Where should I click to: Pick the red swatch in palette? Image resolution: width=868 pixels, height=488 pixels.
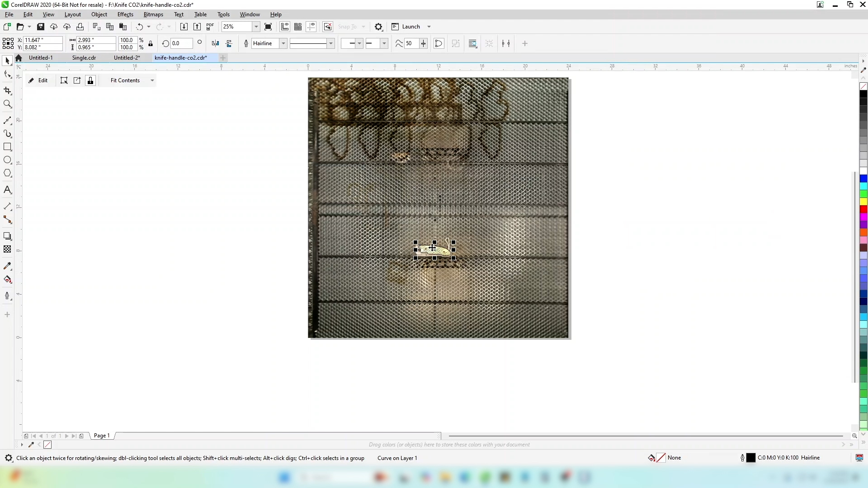tap(863, 209)
